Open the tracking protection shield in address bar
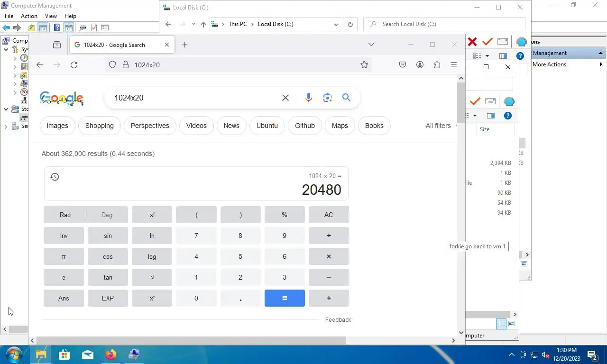This screenshot has width=607, height=364. tap(112, 64)
